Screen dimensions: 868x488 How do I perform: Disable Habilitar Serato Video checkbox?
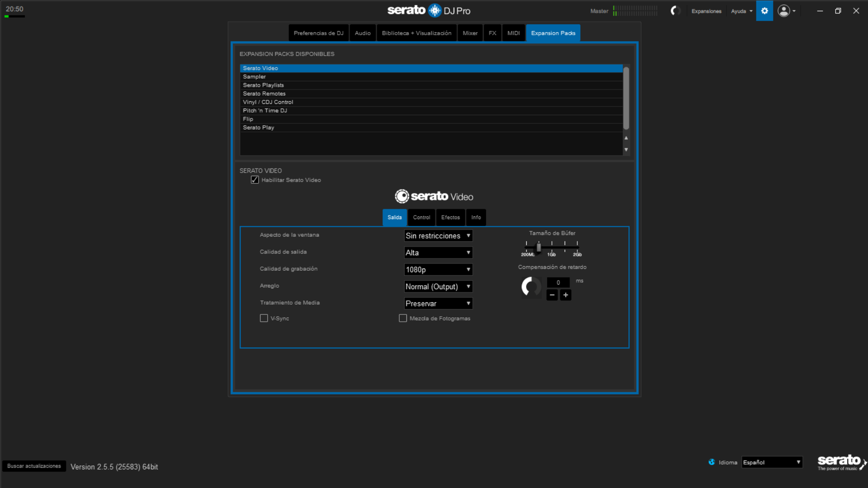(255, 180)
